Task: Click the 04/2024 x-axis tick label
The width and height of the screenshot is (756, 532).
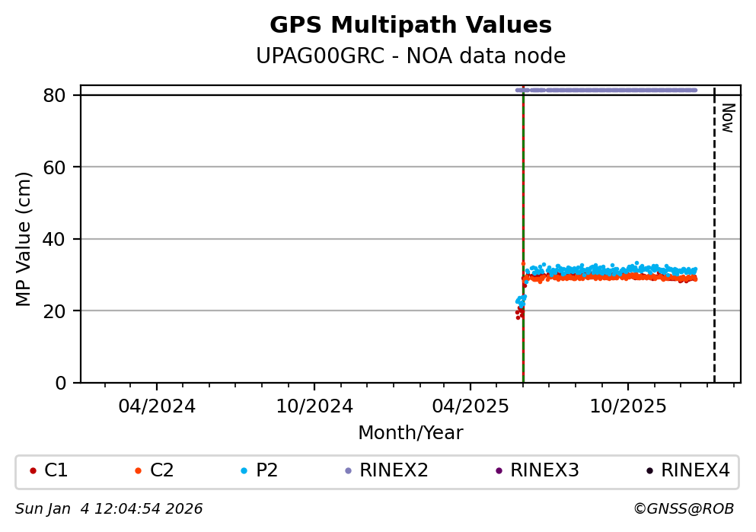Action: [x=157, y=406]
